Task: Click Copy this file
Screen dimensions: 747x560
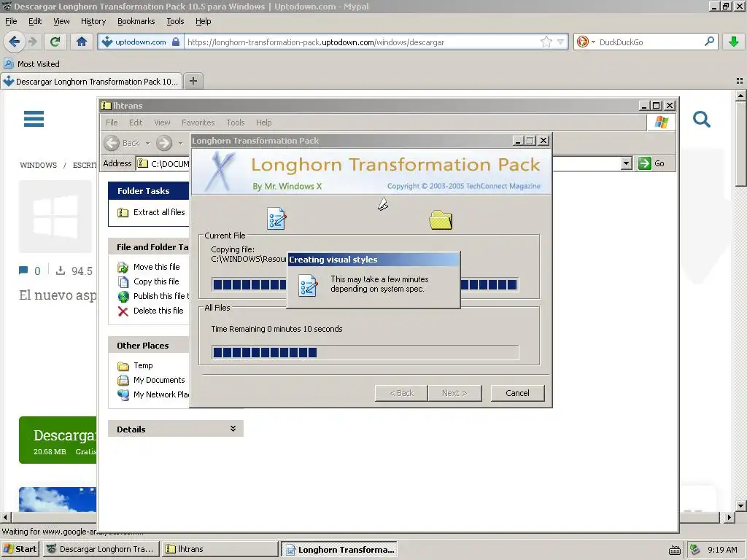Action: [148, 281]
